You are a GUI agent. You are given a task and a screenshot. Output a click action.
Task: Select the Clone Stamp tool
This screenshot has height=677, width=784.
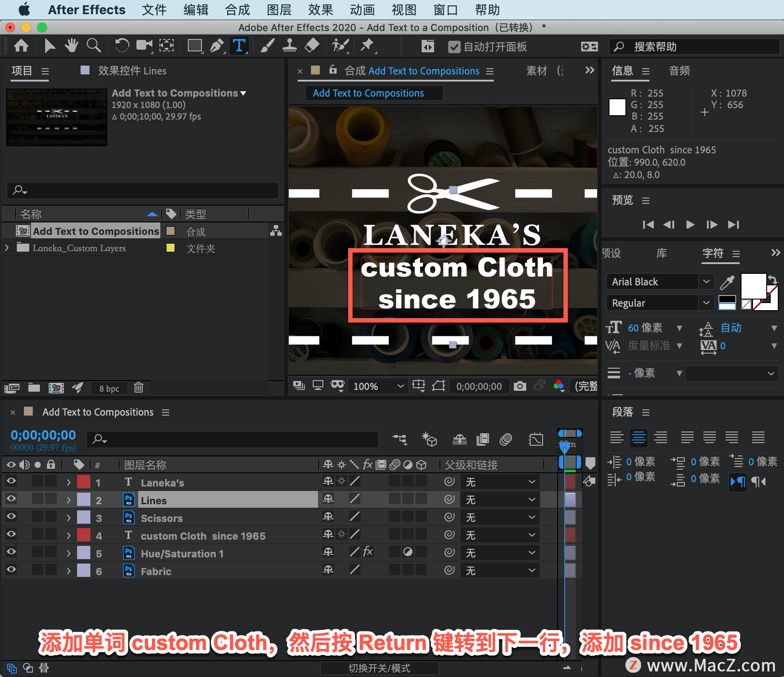point(289,46)
